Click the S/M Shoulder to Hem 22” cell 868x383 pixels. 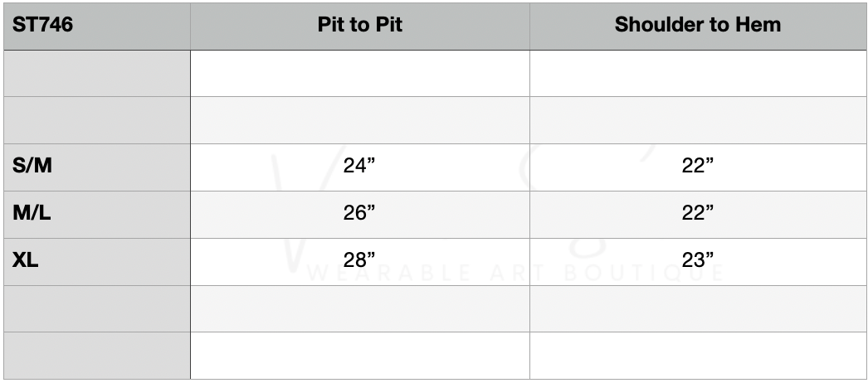click(698, 167)
